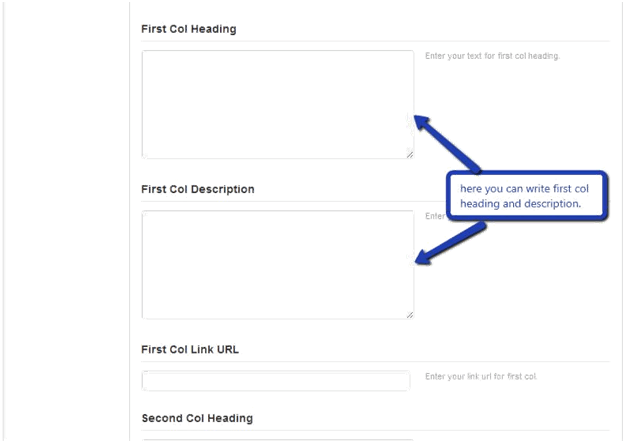Focus the First Col Description textarea
The width and height of the screenshot is (628, 443).
pos(278,265)
